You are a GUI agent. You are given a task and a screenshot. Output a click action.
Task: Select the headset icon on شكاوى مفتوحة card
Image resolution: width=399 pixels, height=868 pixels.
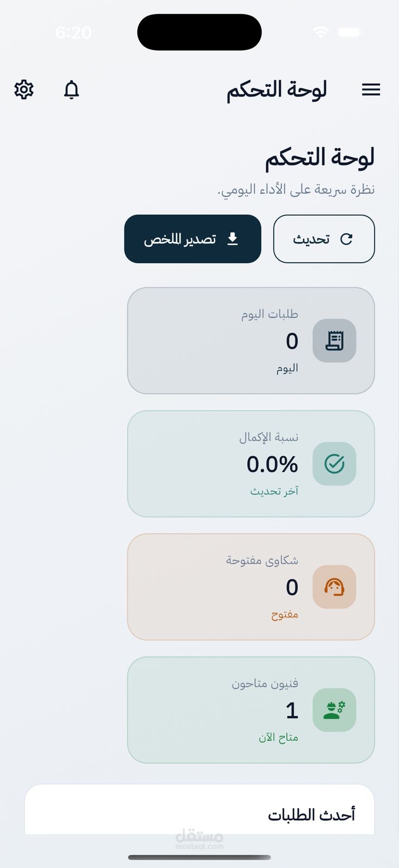[334, 587]
